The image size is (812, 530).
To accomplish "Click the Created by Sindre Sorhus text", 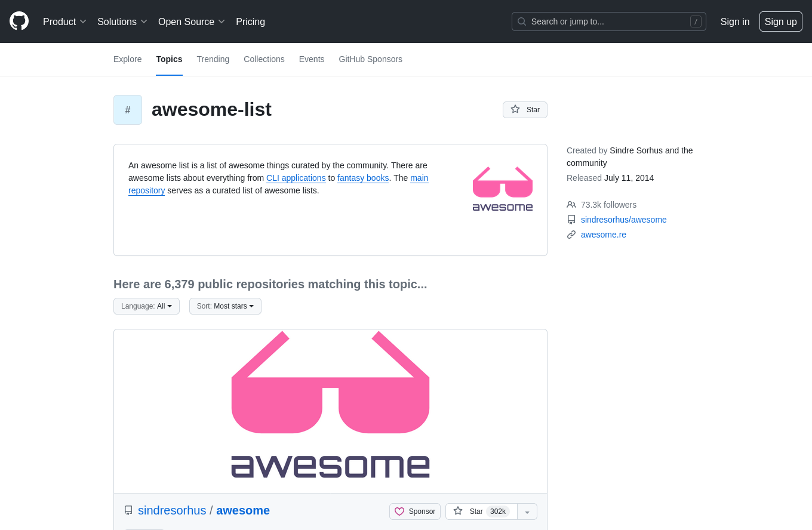I will [630, 156].
